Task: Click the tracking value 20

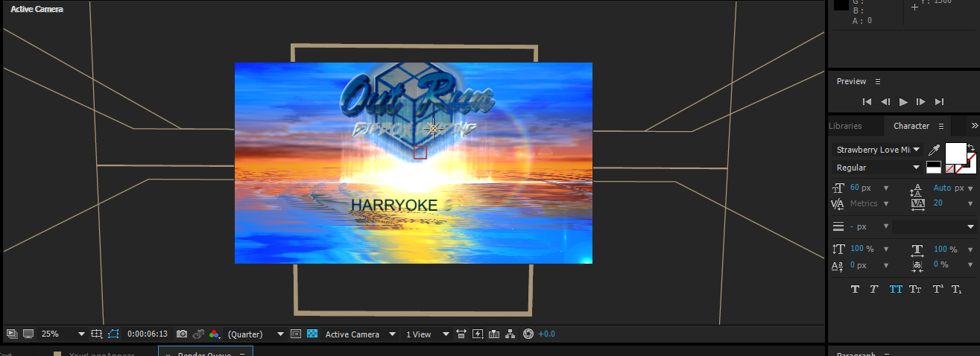Action: [938, 203]
